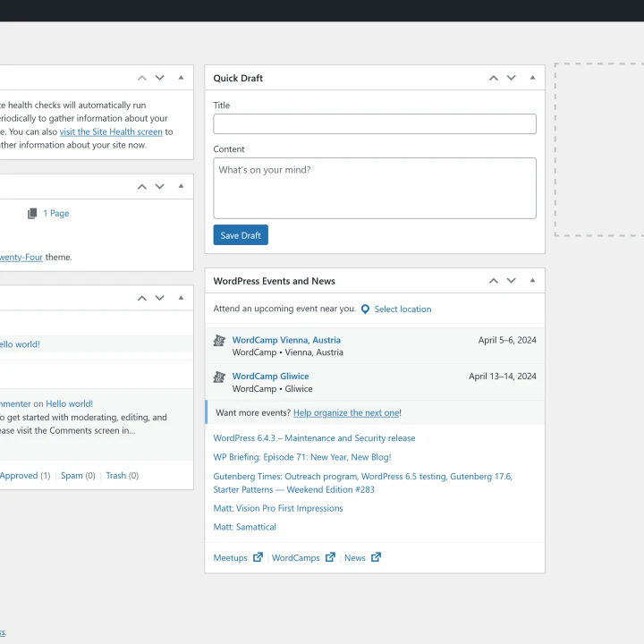Open the WordCamp Gliwice event link

(270, 377)
